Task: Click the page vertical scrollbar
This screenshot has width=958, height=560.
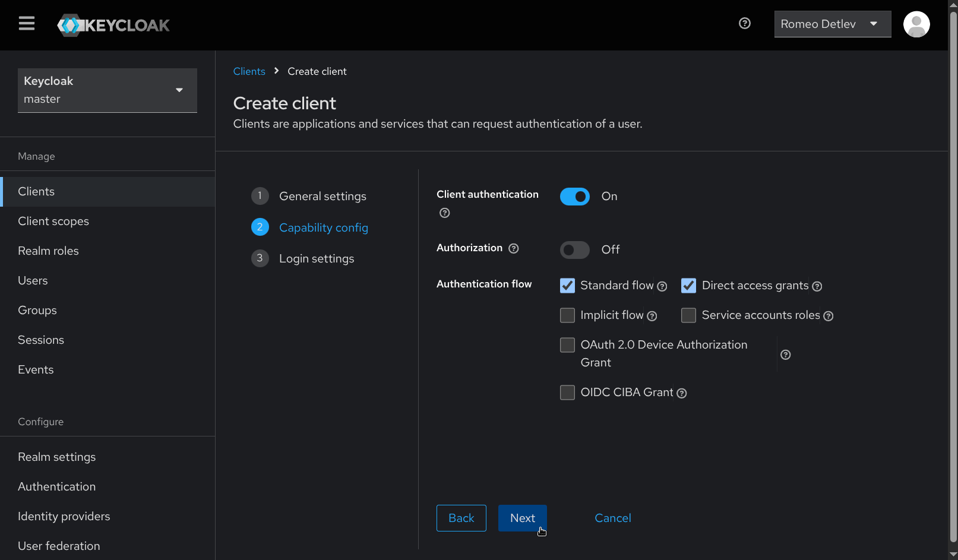Action: (953, 277)
